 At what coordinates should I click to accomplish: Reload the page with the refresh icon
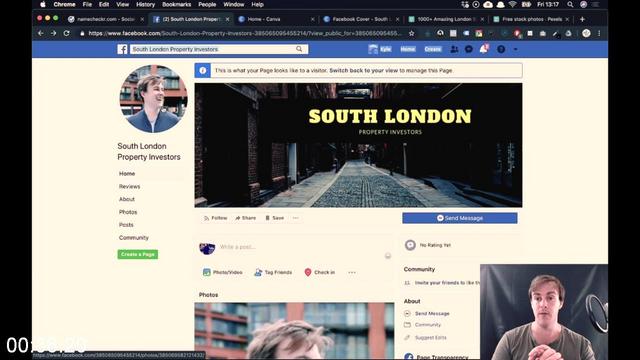(67, 33)
